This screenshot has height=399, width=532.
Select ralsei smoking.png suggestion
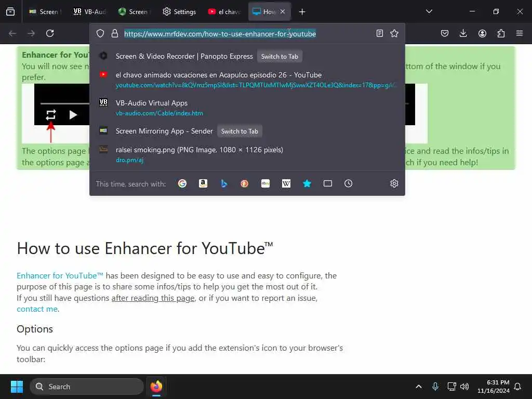pos(247,155)
